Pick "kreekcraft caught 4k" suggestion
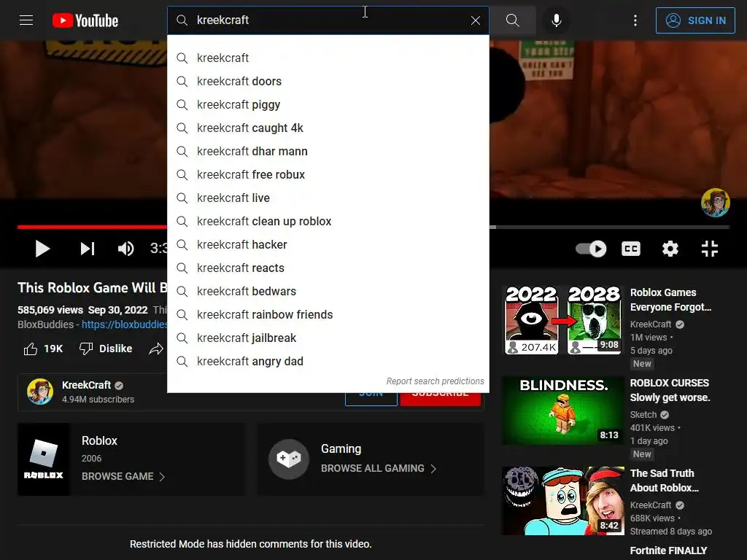 (328, 128)
